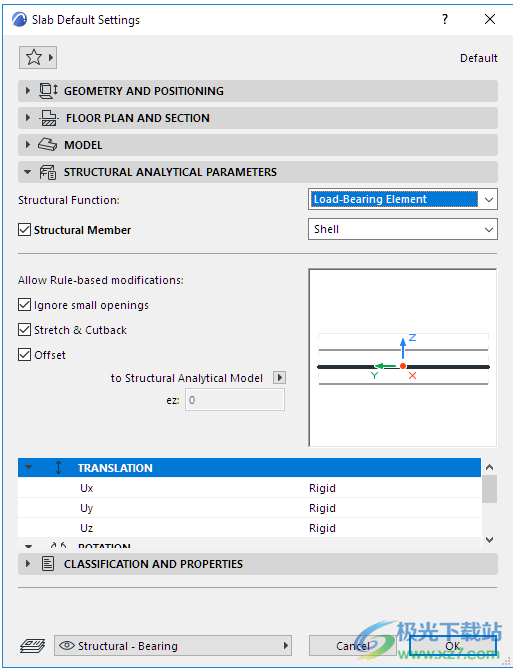
Task: Click the Rigid value for Uy
Action: click(x=322, y=508)
